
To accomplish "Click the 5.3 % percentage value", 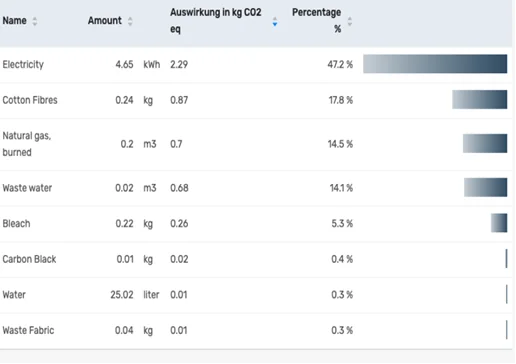I will pos(342,224).
